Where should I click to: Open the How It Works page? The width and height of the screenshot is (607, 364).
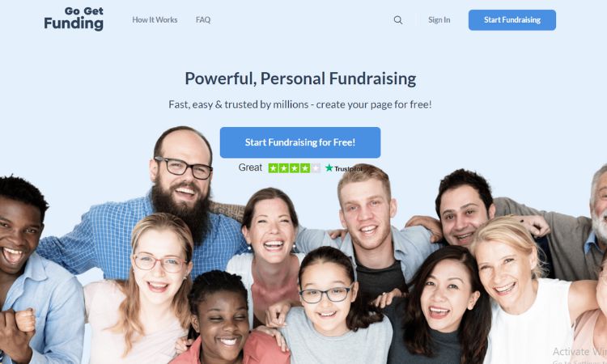click(x=155, y=19)
